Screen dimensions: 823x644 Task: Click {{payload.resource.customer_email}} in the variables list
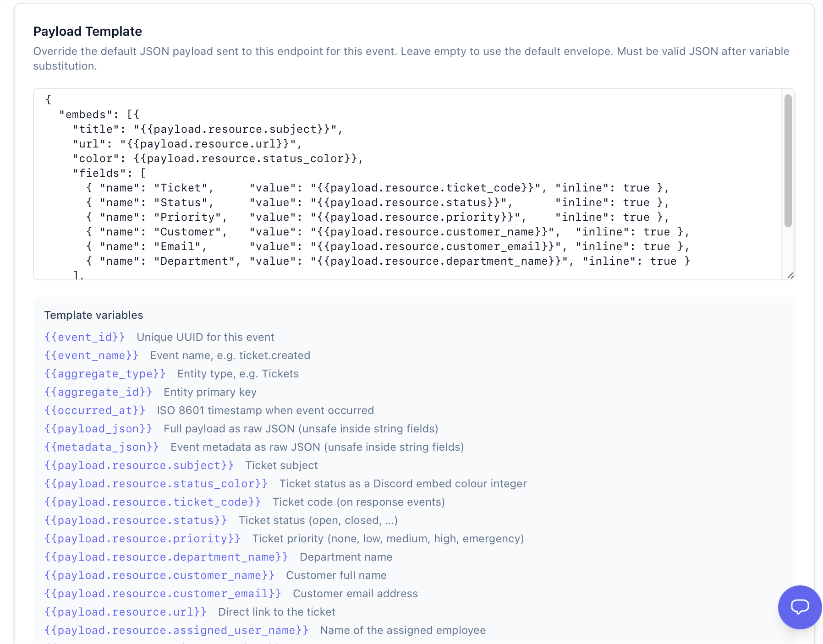point(163,594)
